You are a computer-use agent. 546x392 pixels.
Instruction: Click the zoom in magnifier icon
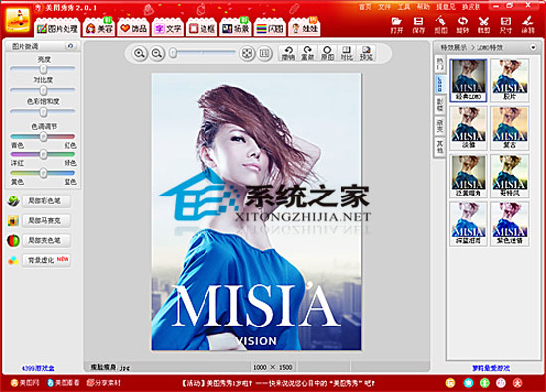tap(139, 53)
